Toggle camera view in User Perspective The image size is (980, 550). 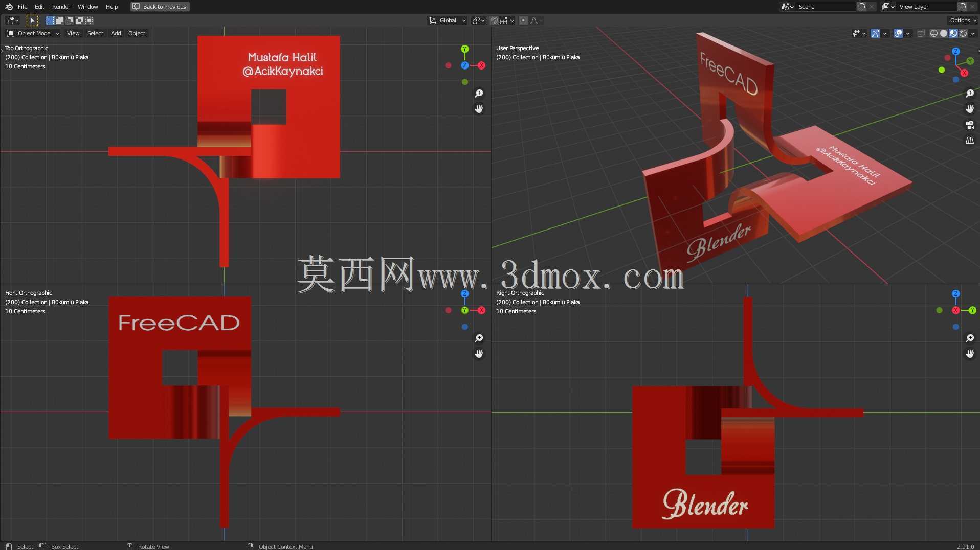(x=970, y=125)
